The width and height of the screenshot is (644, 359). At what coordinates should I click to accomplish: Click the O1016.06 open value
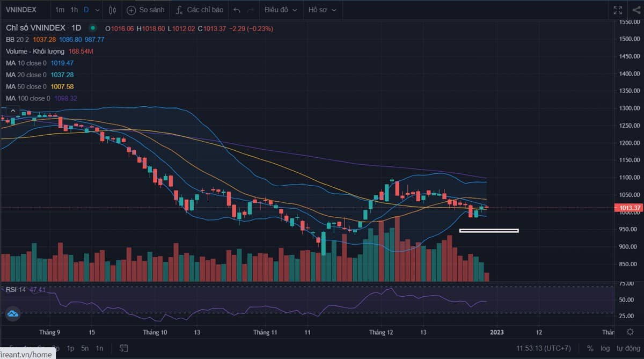(x=119, y=28)
